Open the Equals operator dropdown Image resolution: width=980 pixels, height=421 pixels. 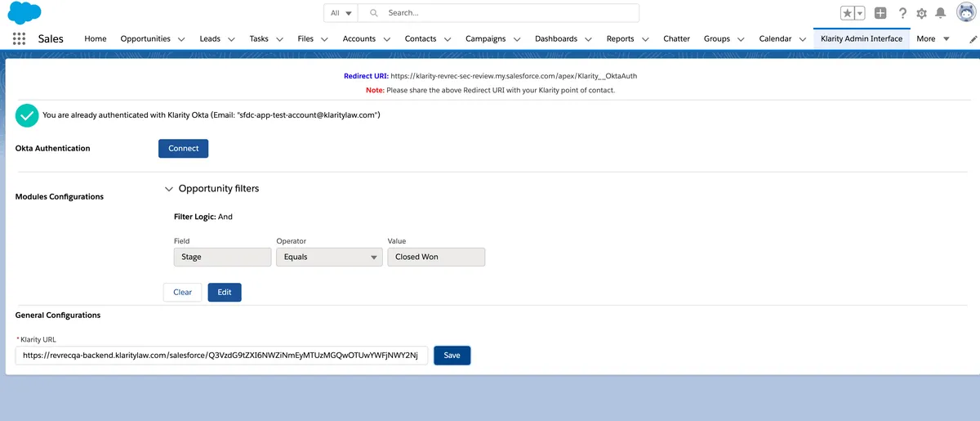[x=330, y=257]
